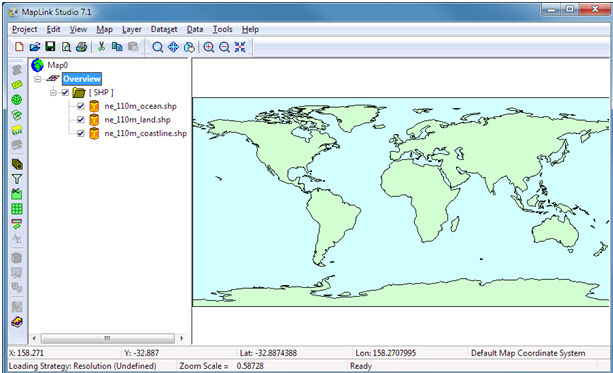Open the Edit menu
Viewport: 613px width, 373px height.
54,29
